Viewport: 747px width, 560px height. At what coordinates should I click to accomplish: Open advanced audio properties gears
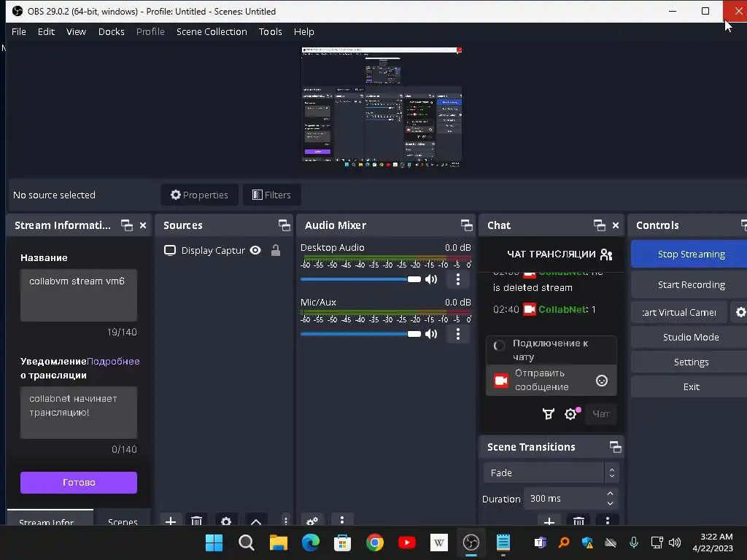312,521
